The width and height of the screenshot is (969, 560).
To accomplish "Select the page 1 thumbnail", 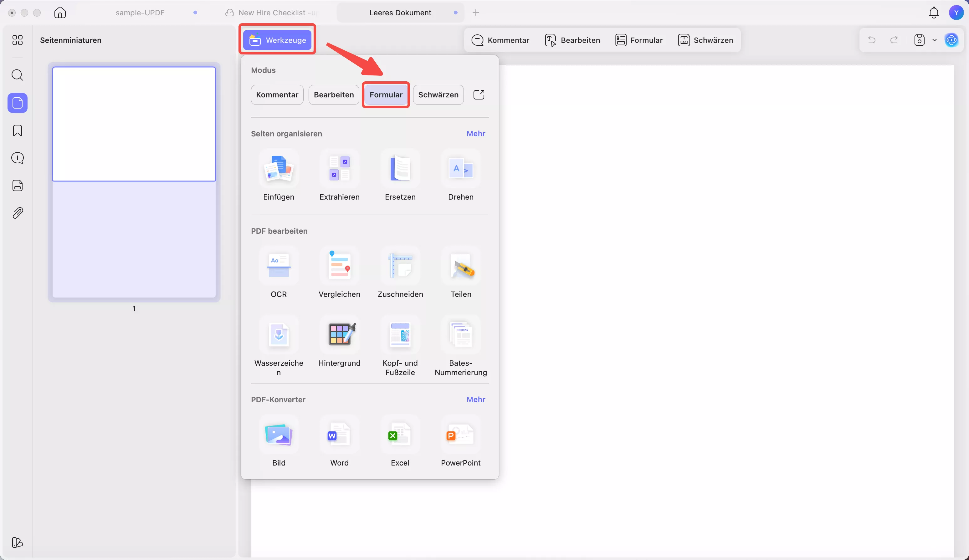I will (x=134, y=182).
